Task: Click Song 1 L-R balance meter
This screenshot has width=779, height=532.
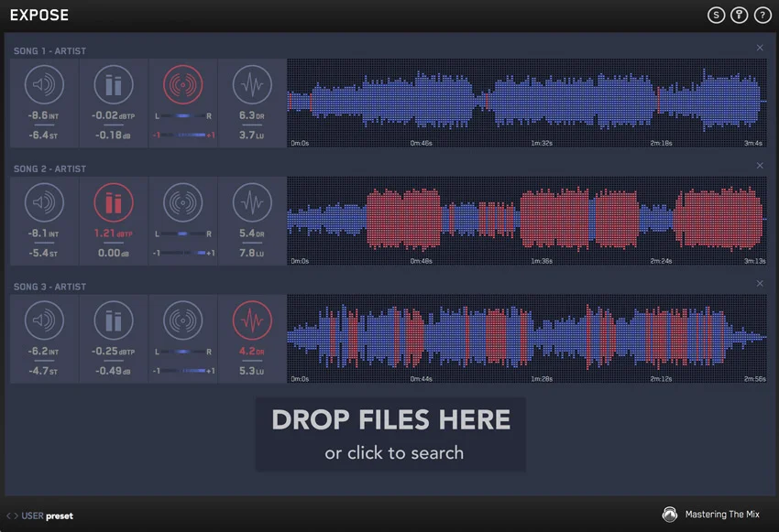Action: point(182,116)
